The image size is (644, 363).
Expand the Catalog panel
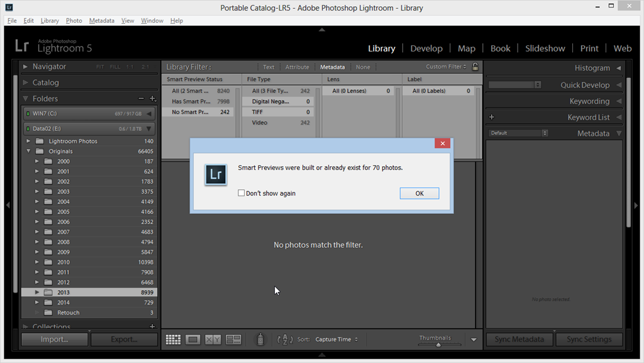tap(25, 82)
